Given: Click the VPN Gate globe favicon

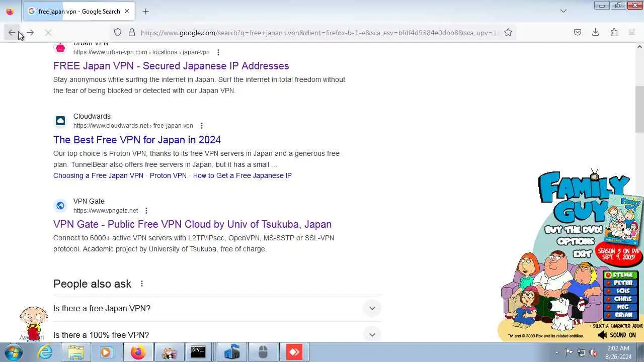Looking at the screenshot, I should (x=60, y=206).
